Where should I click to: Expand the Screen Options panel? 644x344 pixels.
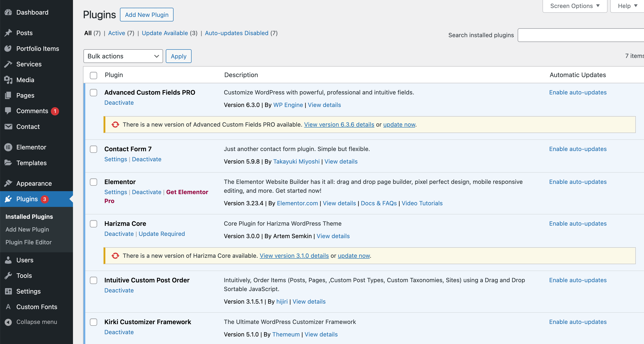click(574, 6)
